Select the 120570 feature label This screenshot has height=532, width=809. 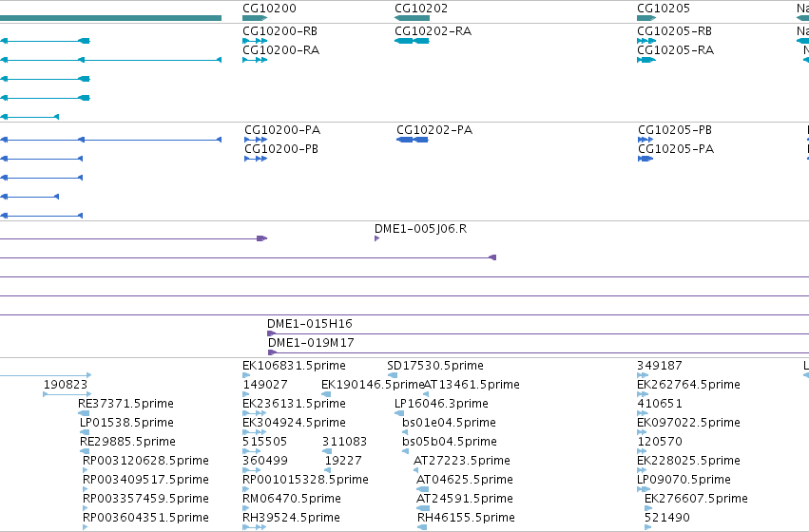tap(660, 442)
